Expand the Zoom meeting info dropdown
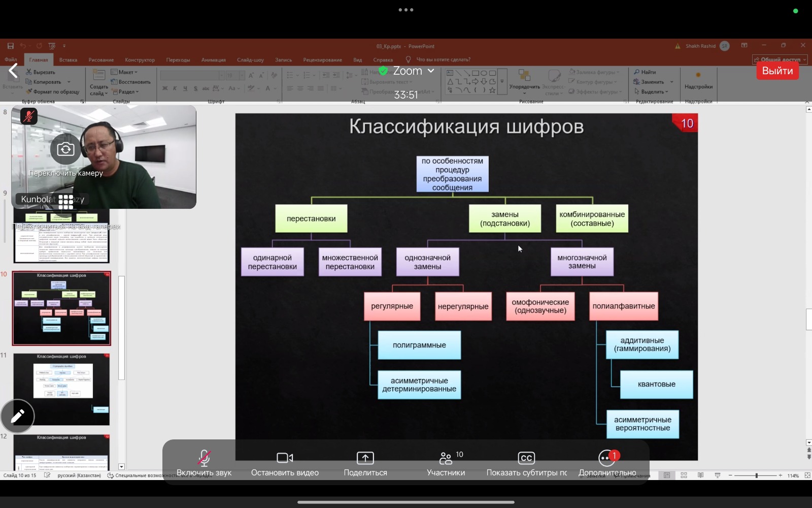Viewport: 812px width, 508px height. click(430, 71)
